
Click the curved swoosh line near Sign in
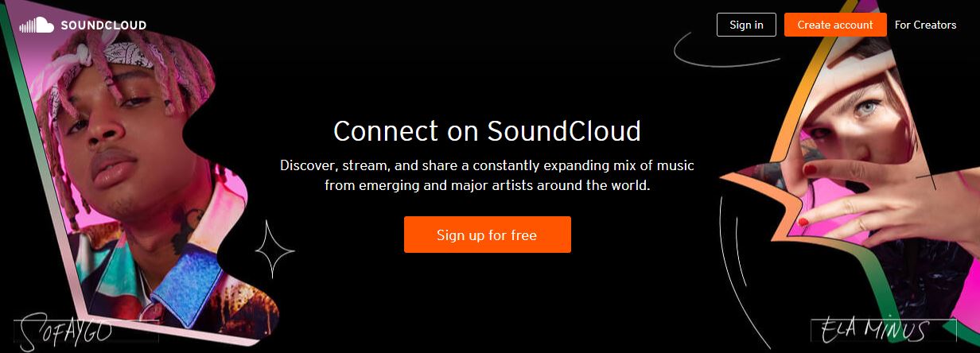pos(716,49)
